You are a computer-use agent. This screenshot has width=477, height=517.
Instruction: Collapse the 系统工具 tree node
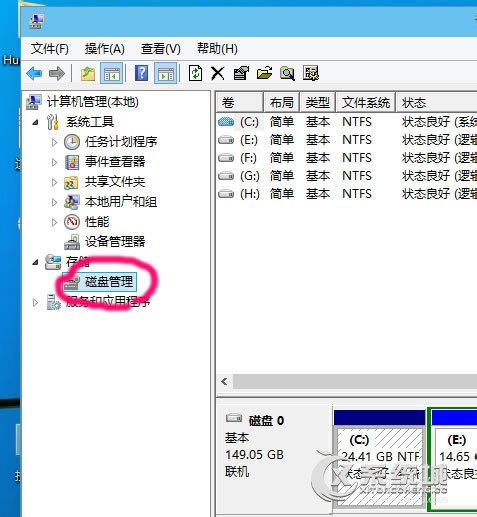[x=35, y=122]
